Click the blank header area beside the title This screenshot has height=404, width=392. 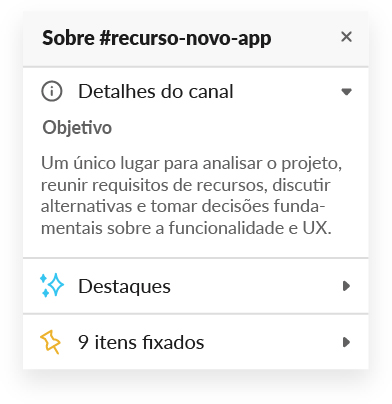[x=305, y=38]
